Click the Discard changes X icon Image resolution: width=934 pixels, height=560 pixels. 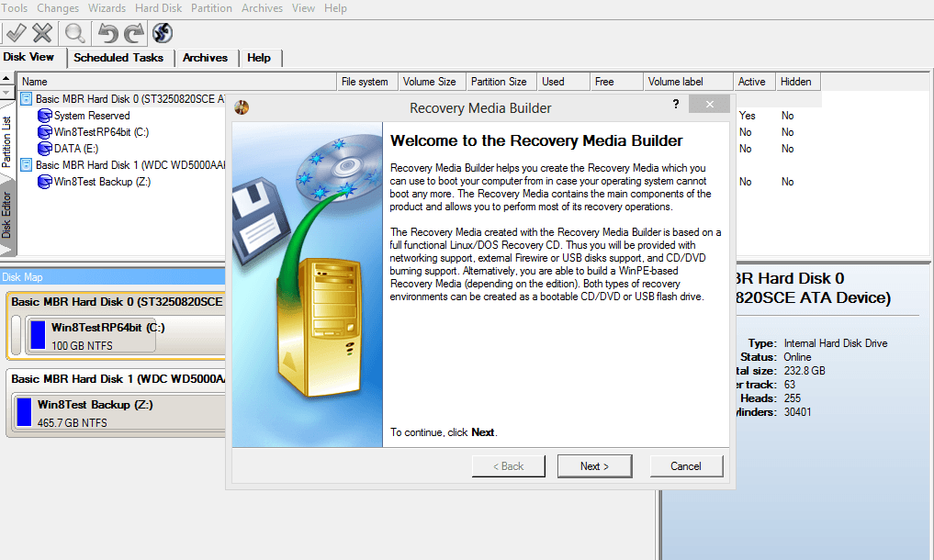coord(42,33)
